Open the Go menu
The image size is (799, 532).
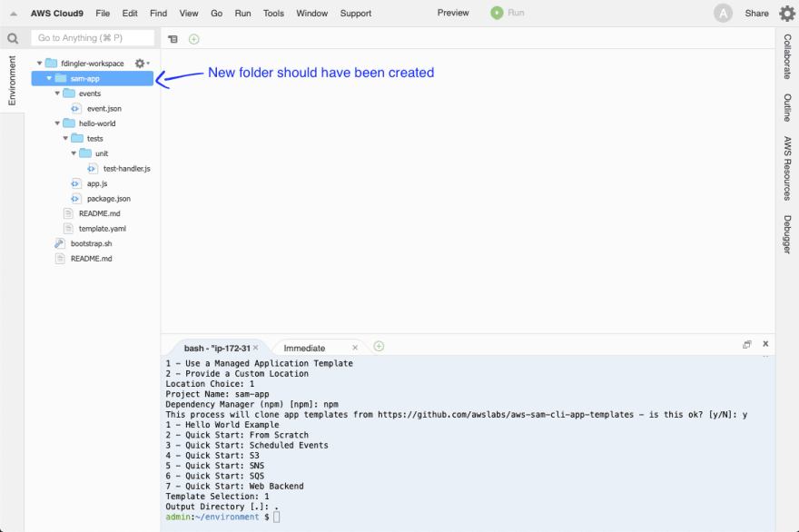click(217, 14)
